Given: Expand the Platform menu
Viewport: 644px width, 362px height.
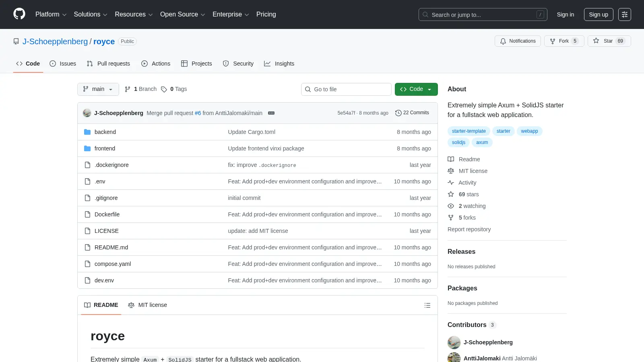Looking at the screenshot, I should tap(51, 14).
